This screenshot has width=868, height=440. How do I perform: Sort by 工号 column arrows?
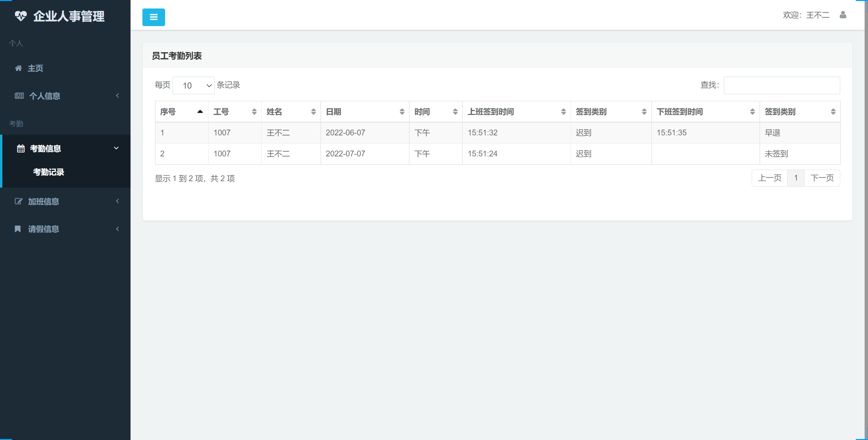point(254,112)
